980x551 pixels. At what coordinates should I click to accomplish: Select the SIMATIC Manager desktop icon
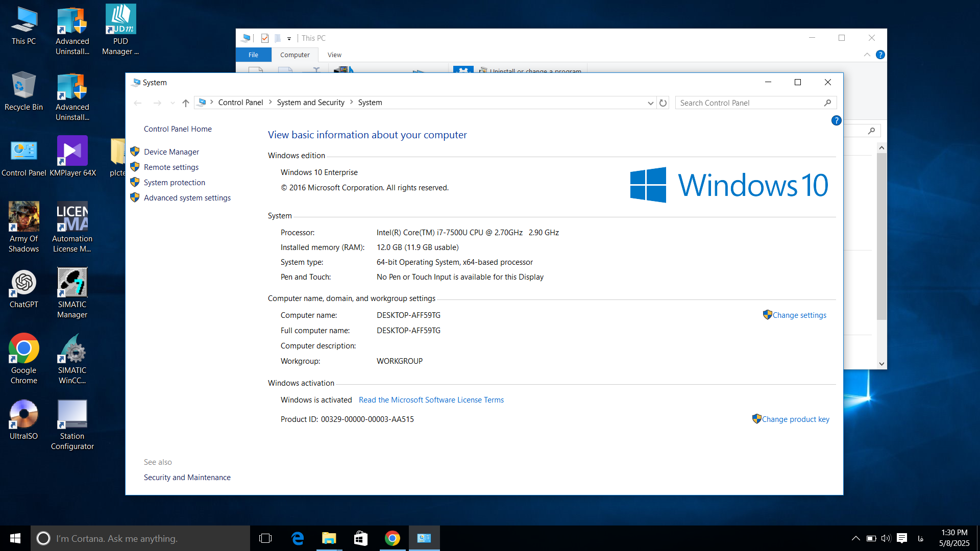[72, 293]
